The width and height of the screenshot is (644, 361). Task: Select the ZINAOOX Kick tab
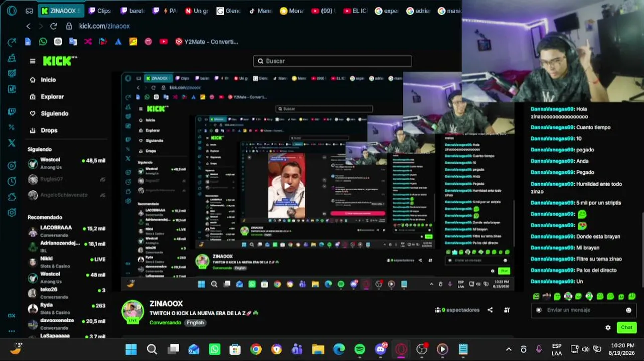[x=61, y=11]
